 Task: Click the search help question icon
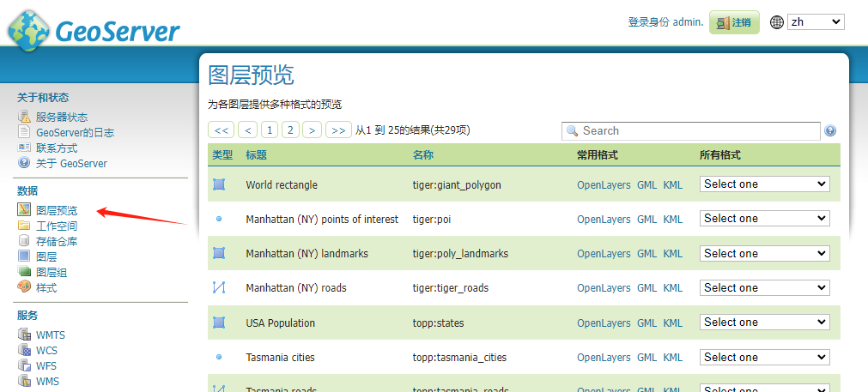click(x=830, y=131)
